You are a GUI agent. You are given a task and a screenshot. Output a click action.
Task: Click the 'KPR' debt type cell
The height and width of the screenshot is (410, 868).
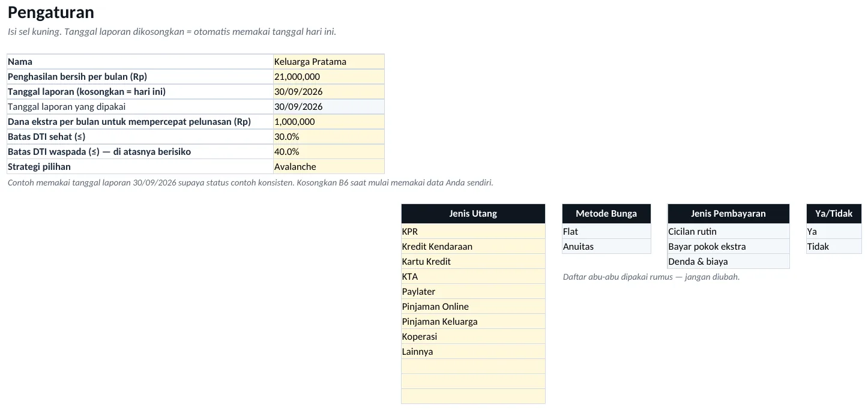pos(473,232)
